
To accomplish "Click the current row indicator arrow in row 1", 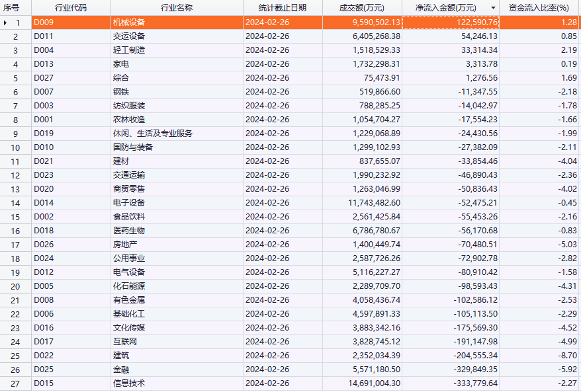I will pos(6,22).
